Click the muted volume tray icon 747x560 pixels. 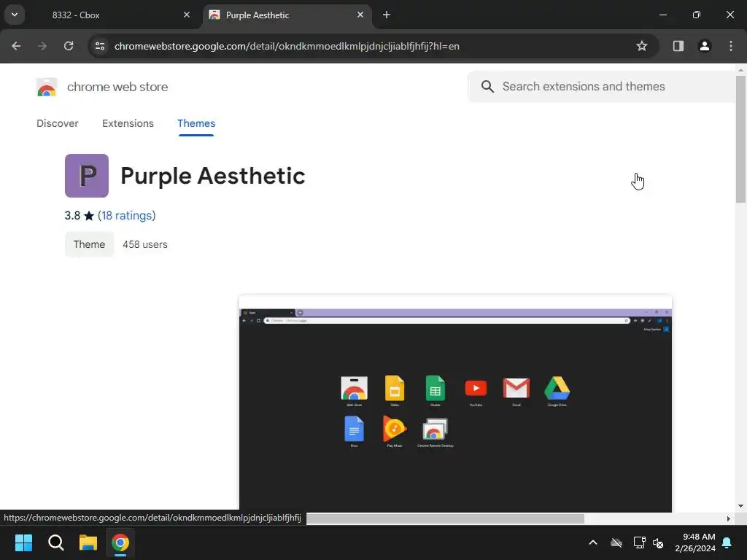click(x=658, y=542)
